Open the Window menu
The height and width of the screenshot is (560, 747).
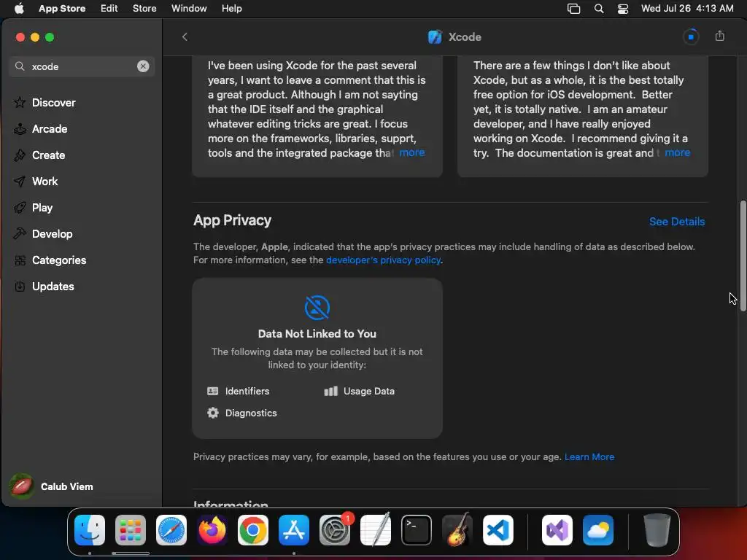coord(189,8)
